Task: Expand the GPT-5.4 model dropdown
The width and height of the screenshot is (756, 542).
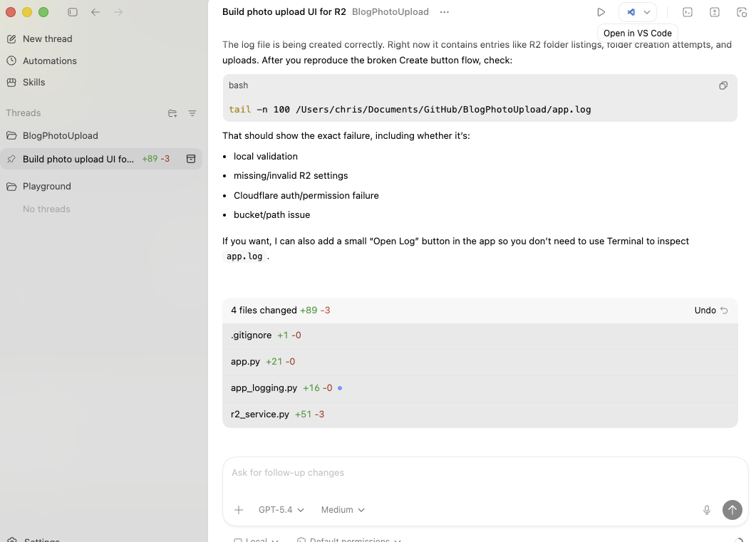Action: click(281, 510)
